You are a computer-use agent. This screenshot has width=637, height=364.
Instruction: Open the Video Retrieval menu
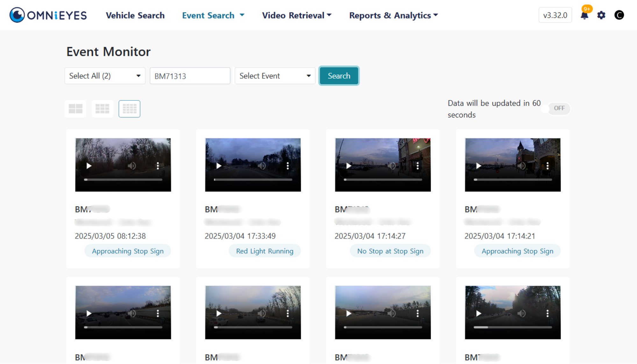297,15
